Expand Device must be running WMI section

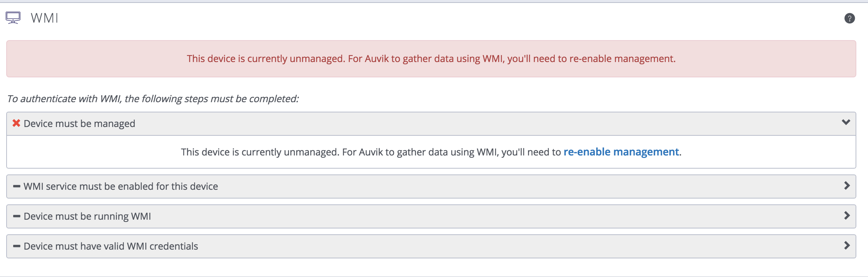click(847, 216)
